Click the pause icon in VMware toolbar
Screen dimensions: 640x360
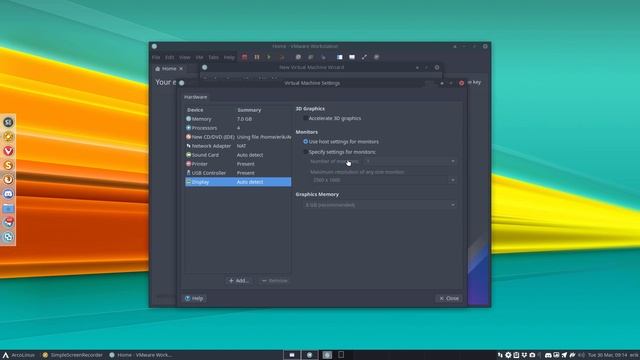257,57
